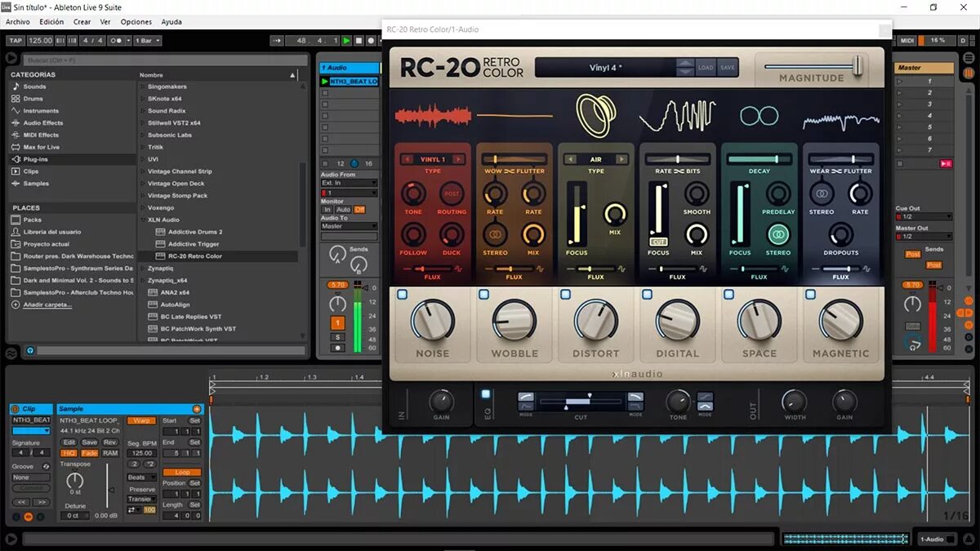
Task: Click the Distort speaker cone icon
Action: (595, 114)
